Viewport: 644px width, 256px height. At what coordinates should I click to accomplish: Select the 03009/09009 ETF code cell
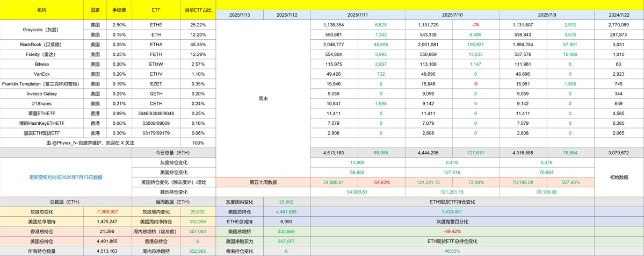(x=156, y=123)
